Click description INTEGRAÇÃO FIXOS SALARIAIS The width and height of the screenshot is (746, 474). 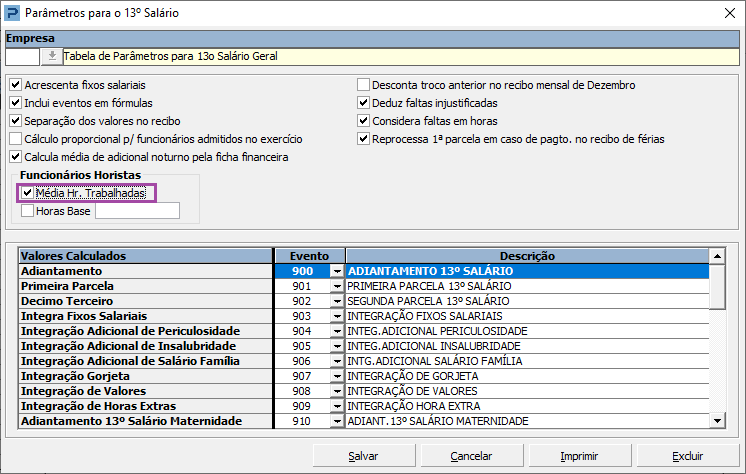click(527, 316)
